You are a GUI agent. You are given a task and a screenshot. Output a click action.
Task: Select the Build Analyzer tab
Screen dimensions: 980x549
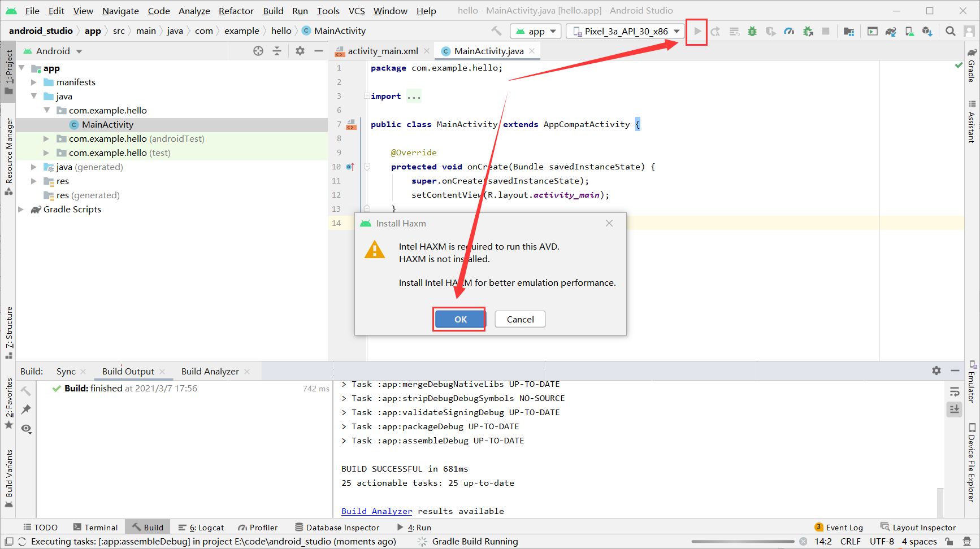coord(210,371)
